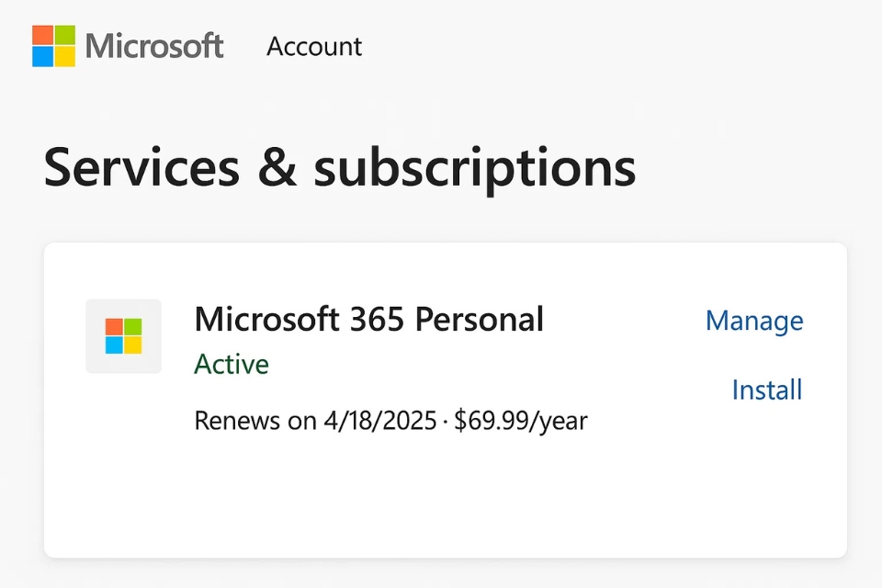Click the yellow square in the subscription icon
Screen dimensions: 882x588
pos(133,345)
